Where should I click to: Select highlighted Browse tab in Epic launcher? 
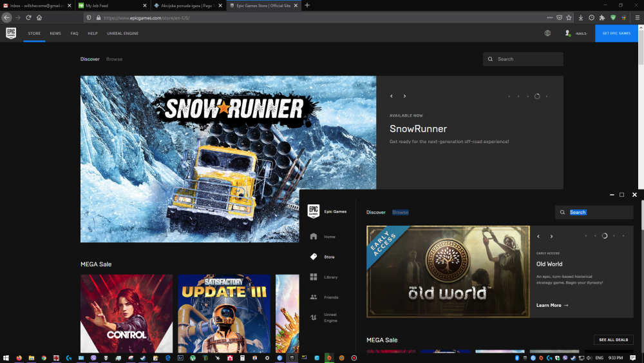401,212
